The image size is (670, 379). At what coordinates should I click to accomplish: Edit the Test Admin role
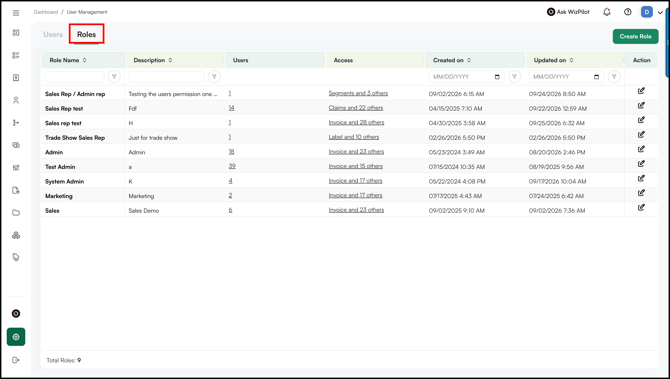point(641,164)
